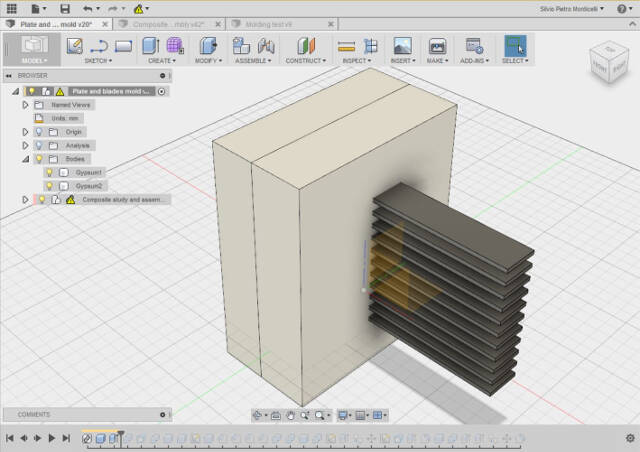
Task: Open the INSPECT dropdown menu
Action: click(x=356, y=60)
